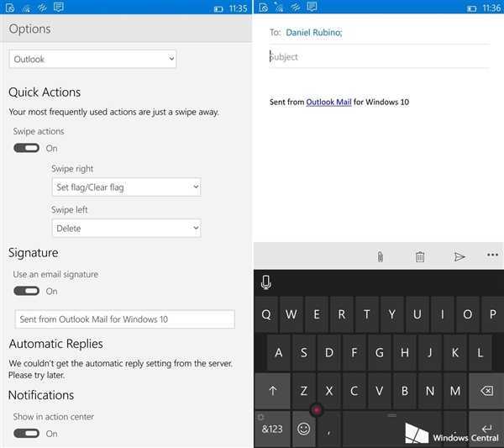Toggle the Swipe actions switch
This screenshot has height=448, width=504.
[26, 148]
